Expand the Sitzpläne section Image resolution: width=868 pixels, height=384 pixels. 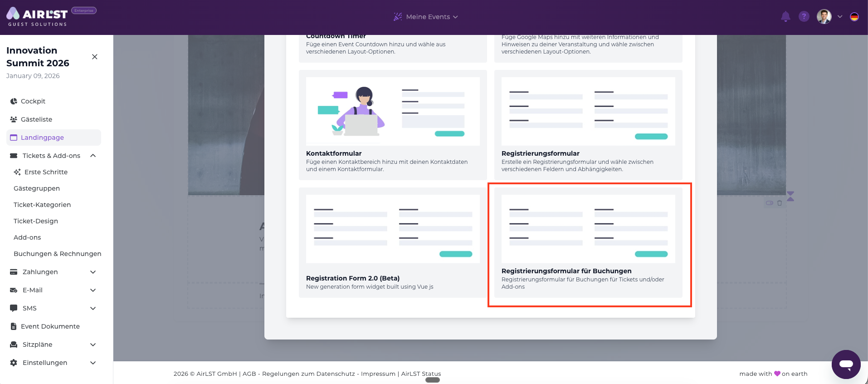click(x=93, y=345)
